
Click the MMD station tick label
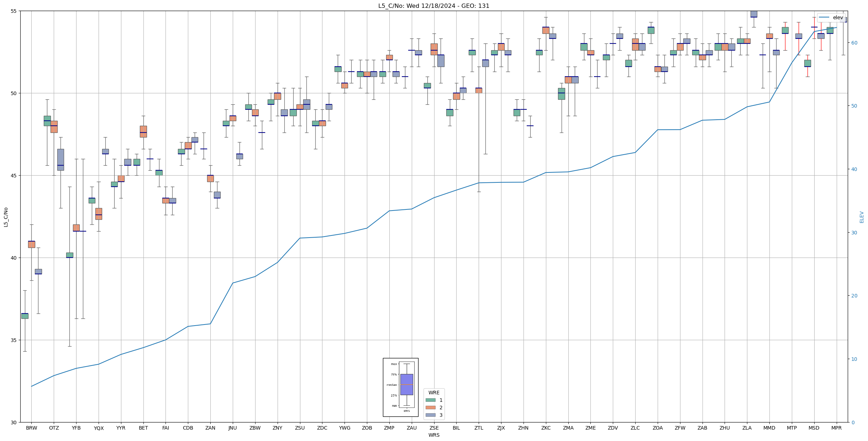[x=769, y=428]
